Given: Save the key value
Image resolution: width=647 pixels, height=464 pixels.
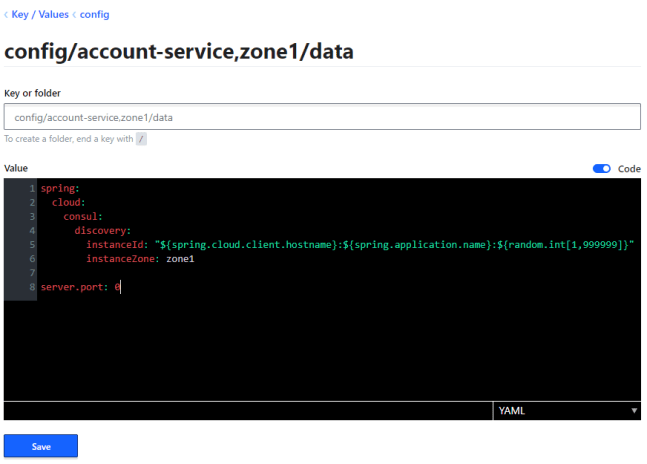Looking at the screenshot, I should (x=41, y=446).
